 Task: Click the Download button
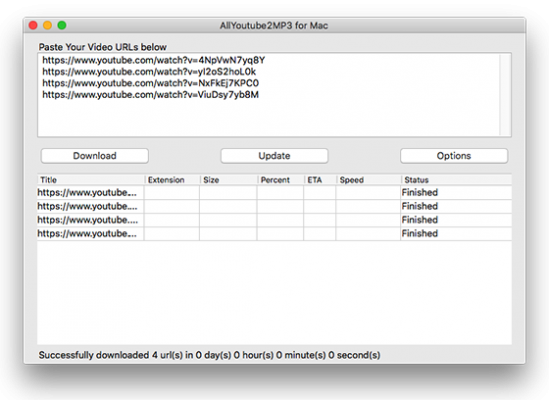tap(95, 156)
